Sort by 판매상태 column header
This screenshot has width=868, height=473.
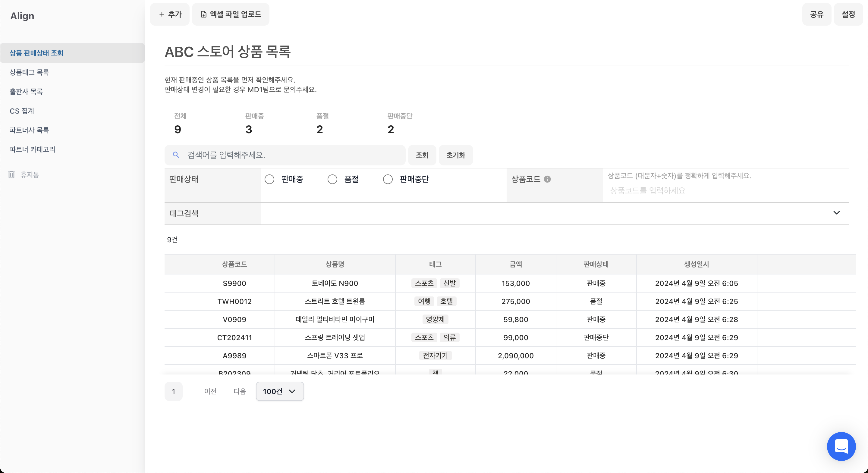(596, 265)
